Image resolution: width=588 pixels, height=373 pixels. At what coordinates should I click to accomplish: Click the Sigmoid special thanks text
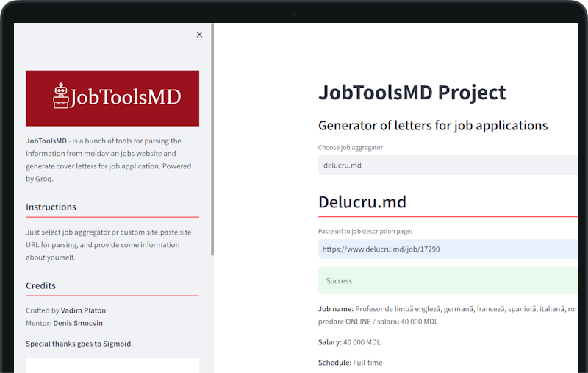pyautogui.click(x=79, y=344)
